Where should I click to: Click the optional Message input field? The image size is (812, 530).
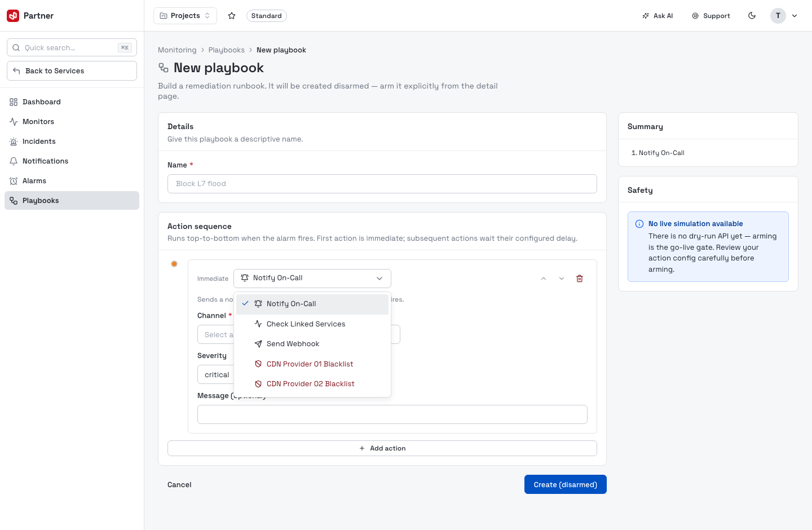coord(392,414)
